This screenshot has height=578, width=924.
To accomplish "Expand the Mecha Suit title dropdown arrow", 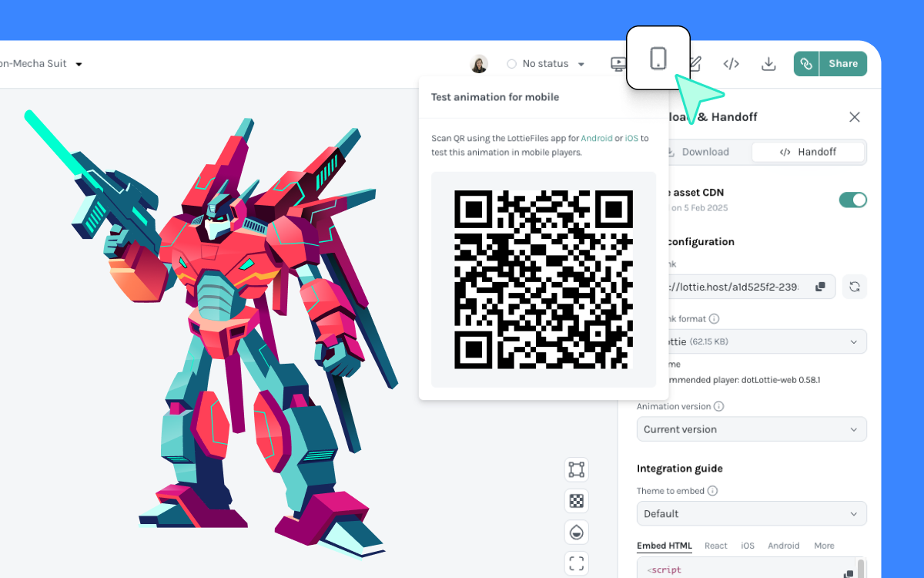I will tap(79, 64).
